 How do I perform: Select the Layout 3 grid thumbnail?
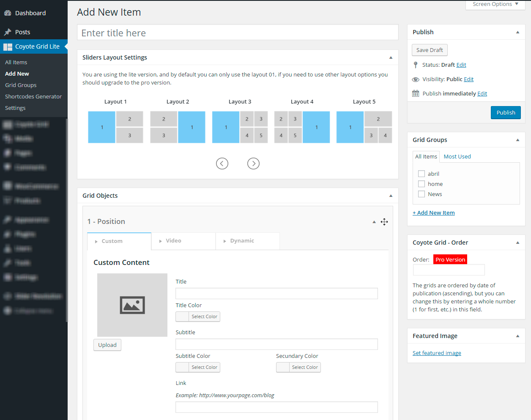point(240,127)
